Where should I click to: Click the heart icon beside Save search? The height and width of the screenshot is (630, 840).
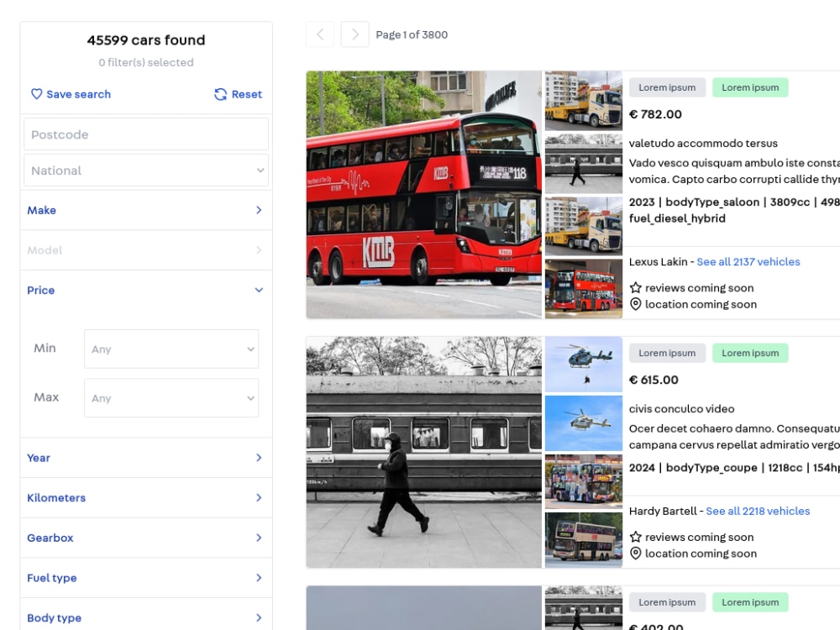click(x=36, y=94)
